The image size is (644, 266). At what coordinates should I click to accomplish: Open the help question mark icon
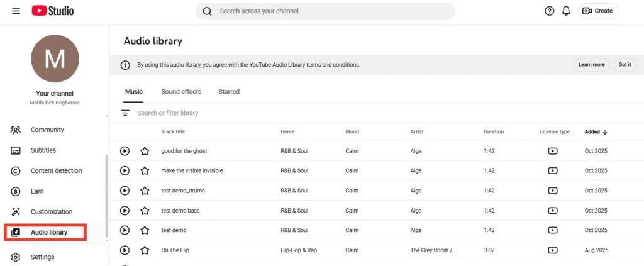(x=549, y=11)
